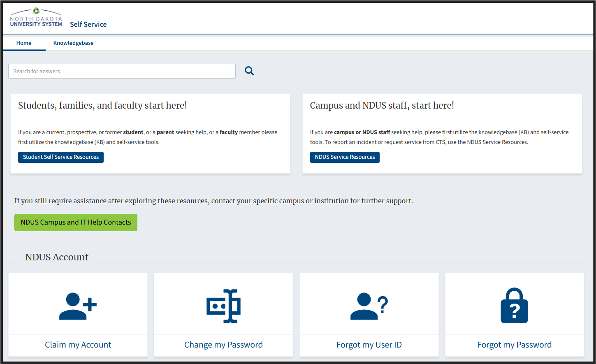Click the person-plus Claim Account icon
Viewport: 596px width, 364px height.
(78, 306)
